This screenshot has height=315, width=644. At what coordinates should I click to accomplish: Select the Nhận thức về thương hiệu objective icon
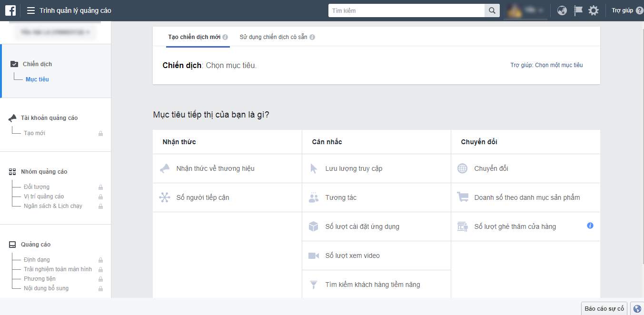click(164, 168)
